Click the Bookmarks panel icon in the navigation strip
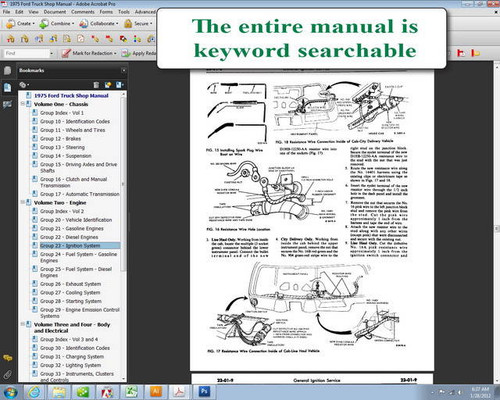Image resolution: width=500 pixels, height=400 pixels. click(x=7, y=88)
